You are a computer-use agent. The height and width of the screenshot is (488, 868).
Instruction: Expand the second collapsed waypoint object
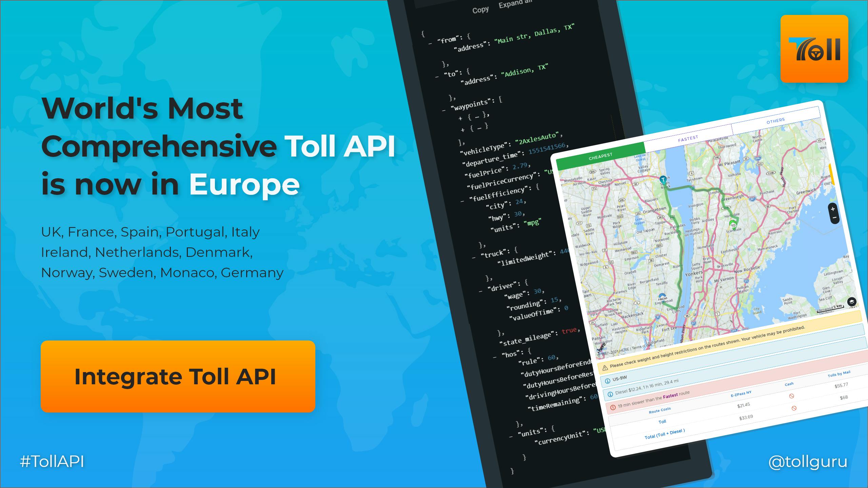462,130
